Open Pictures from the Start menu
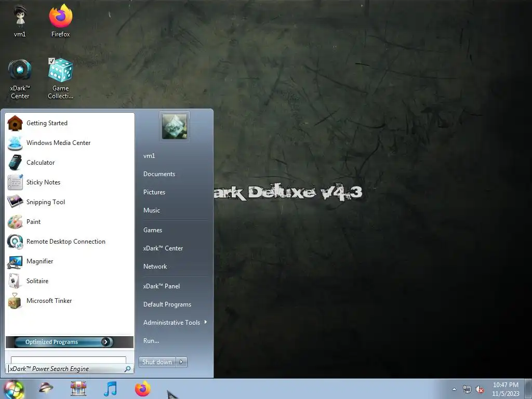This screenshot has height=399, width=532. [154, 192]
